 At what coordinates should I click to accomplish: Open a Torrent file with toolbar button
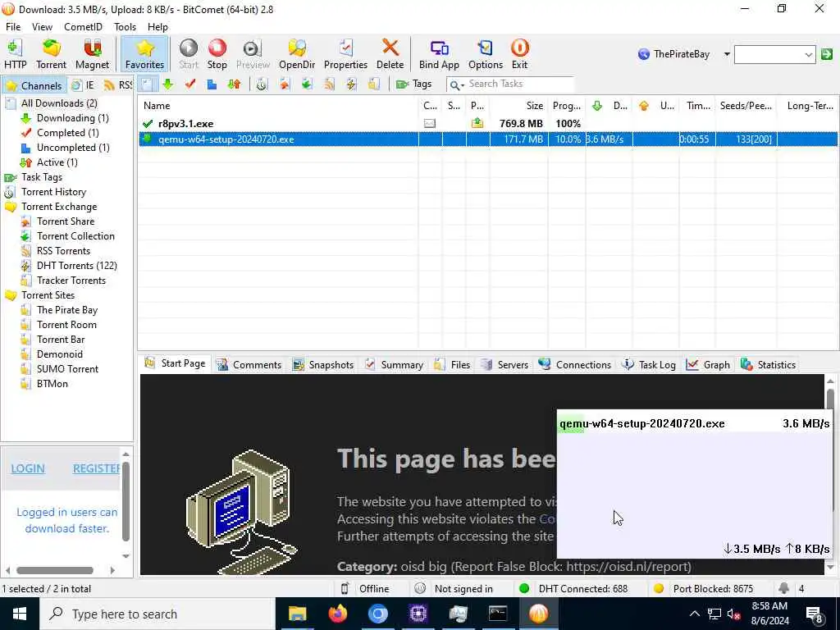(x=51, y=54)
